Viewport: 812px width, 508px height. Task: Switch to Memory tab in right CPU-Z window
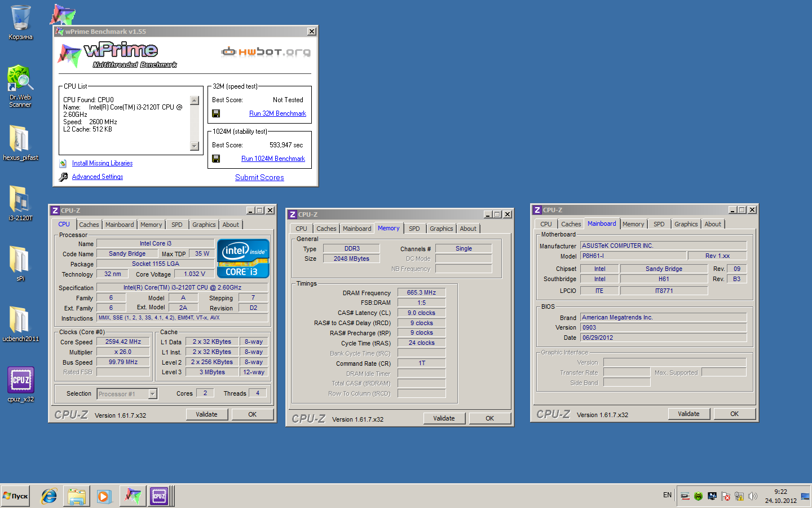pyautogui.click(x=633, y=224)
